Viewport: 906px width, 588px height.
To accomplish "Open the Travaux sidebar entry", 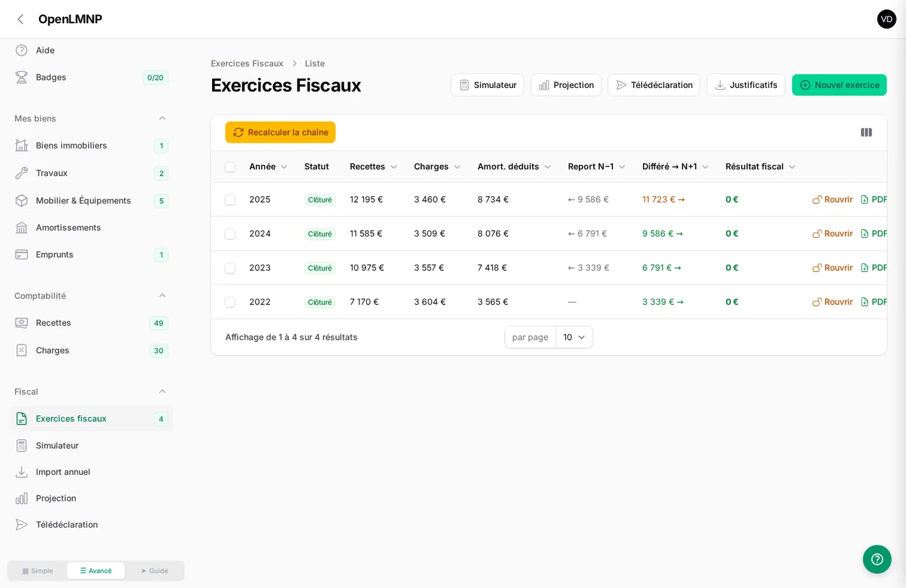I will pyautogui.click(x=91, y=173).
